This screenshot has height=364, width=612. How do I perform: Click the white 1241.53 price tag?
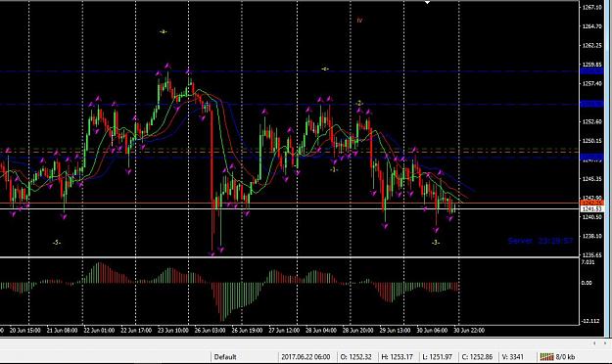(x=592, y=209)
